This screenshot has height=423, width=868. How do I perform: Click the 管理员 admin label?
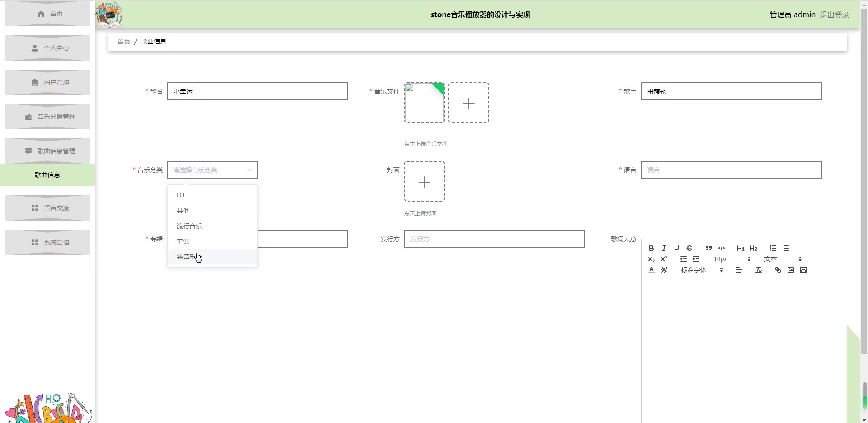[x=793, y=14]
